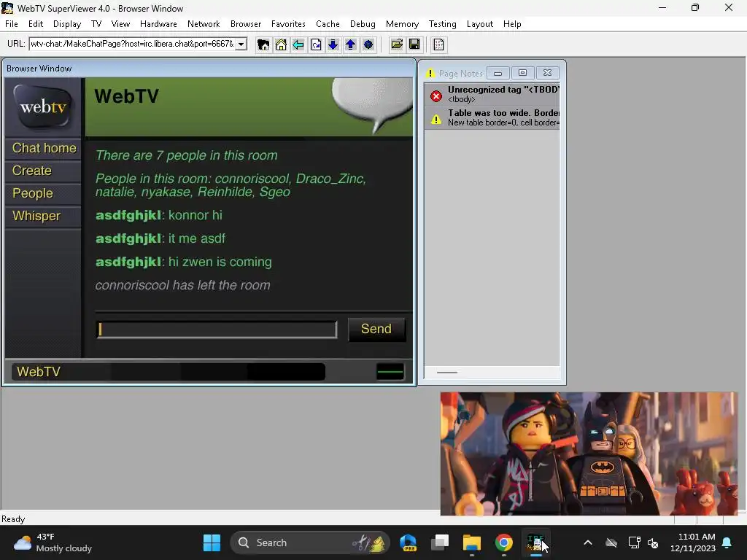Image resolution: width=747 pixels, height=560 pixels.
Task: Click the blue down arrow toolbar icon
Action: pos(333,44)
